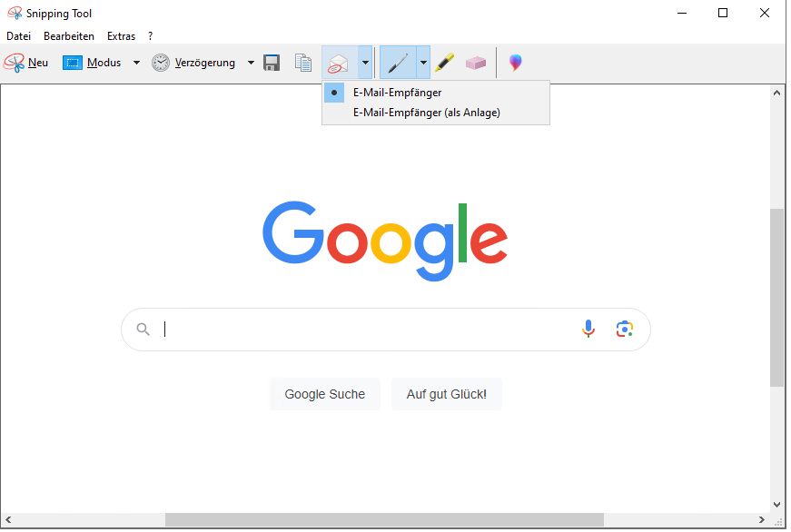
Task: Select the E-Mail-Empfänger radio option
Action: 436,93
